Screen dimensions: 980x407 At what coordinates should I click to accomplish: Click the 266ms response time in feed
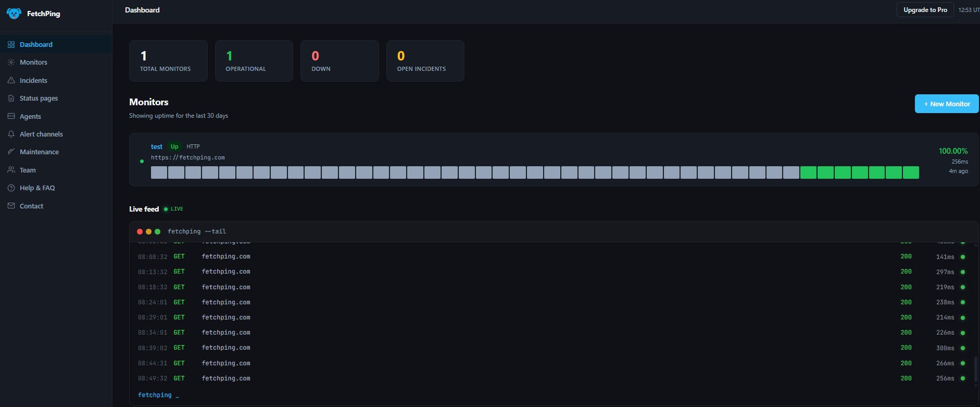[945, 363]
